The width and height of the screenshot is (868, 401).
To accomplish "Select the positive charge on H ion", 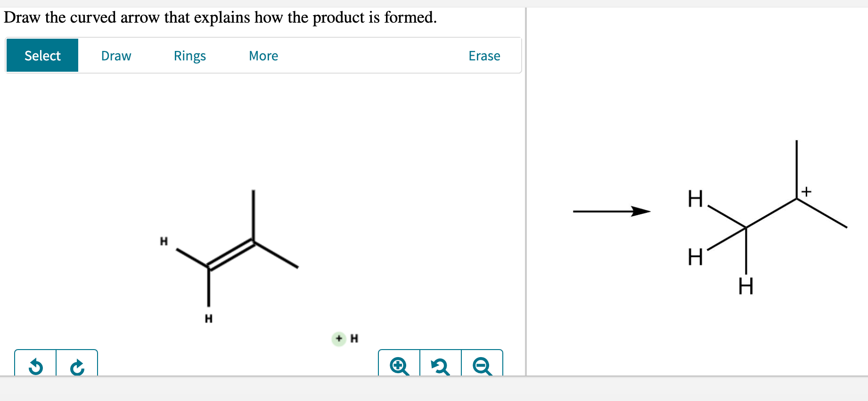I will (x=339, y=339).
